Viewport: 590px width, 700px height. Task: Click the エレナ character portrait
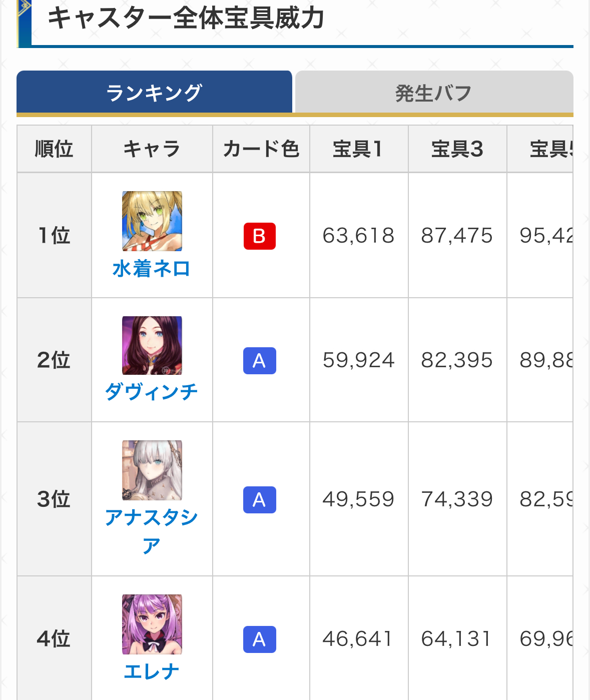click(152, 624)
